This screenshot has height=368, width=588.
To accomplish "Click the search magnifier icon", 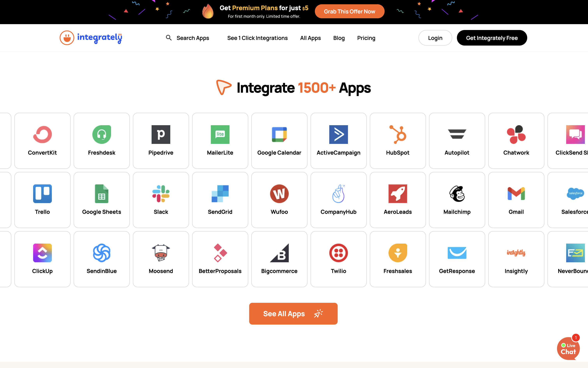I will pyautogui.click(x=169, y=38).
